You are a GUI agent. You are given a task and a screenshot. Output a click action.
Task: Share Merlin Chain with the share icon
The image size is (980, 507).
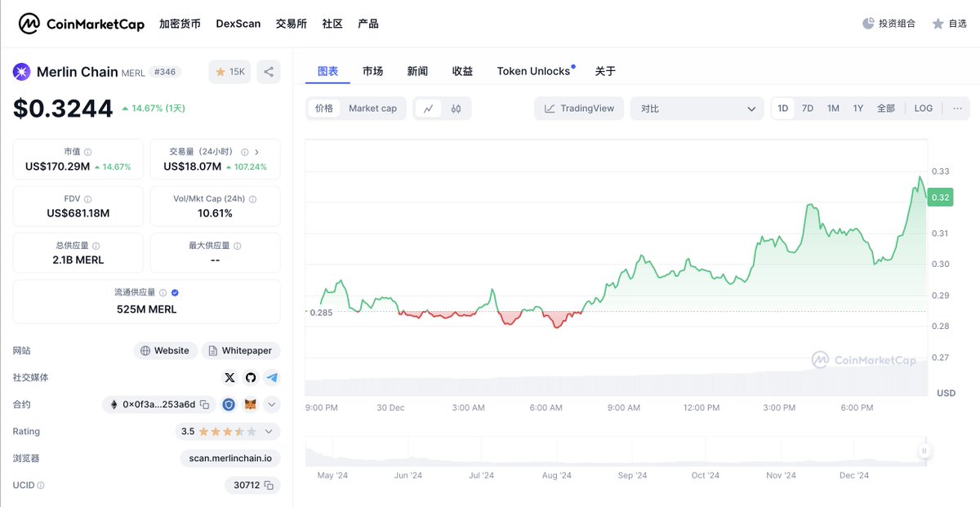click(269, 72)
